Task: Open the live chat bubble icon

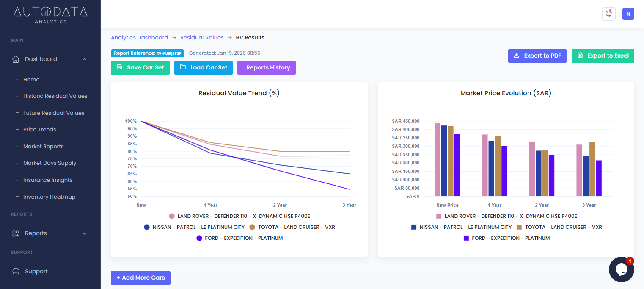Action: [x=621, y=270]
